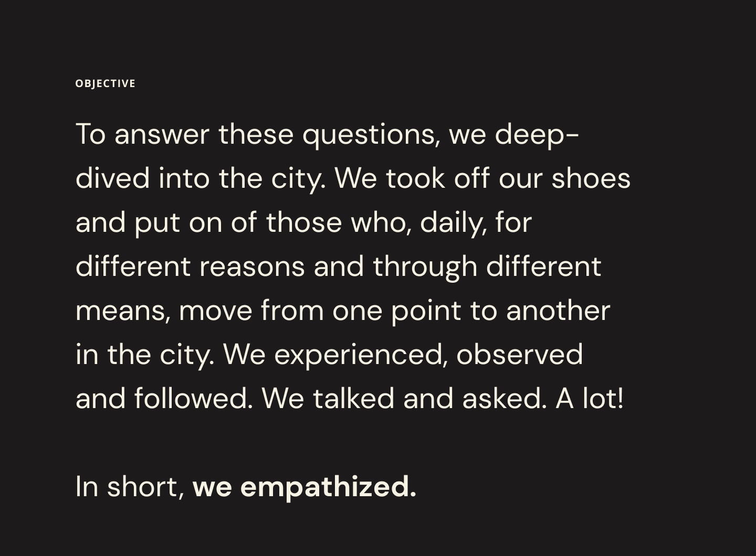756x556 pixels.
Task: Click the word "through" in the paragraph
Action: [x=425, y=266]
